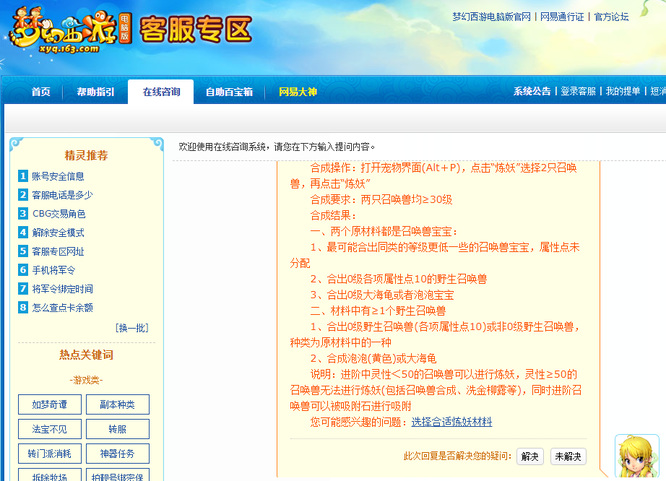666x481 pixels.
Task: Open recommended item number 7 icon
Action: click(23, 289)
